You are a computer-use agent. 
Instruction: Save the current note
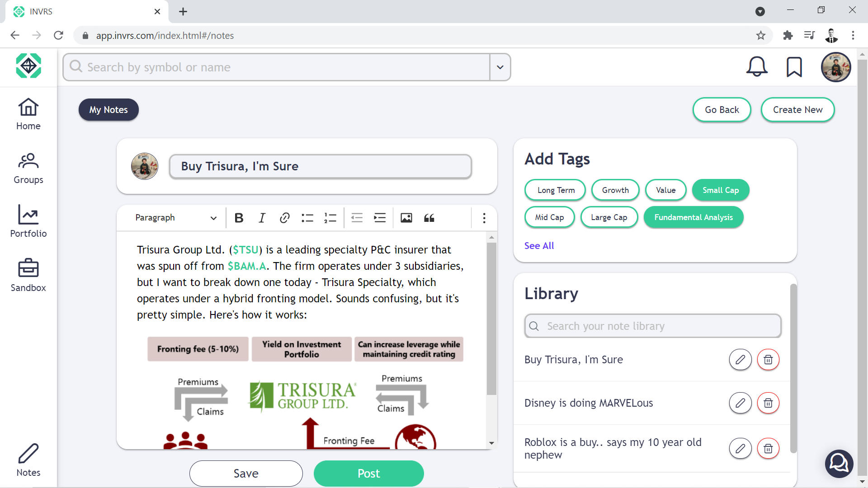(x=246, y=474)
